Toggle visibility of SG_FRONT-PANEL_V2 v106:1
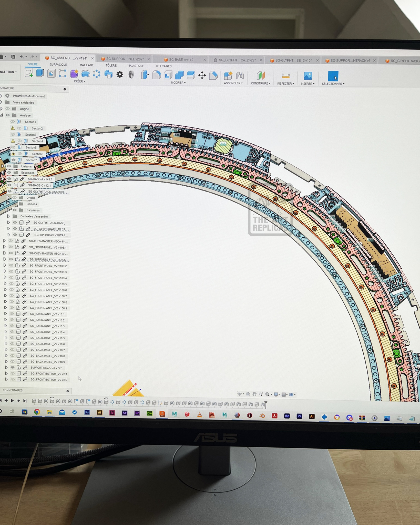The width and height of the screenshot is (420, 525). [x=11, y=247]
